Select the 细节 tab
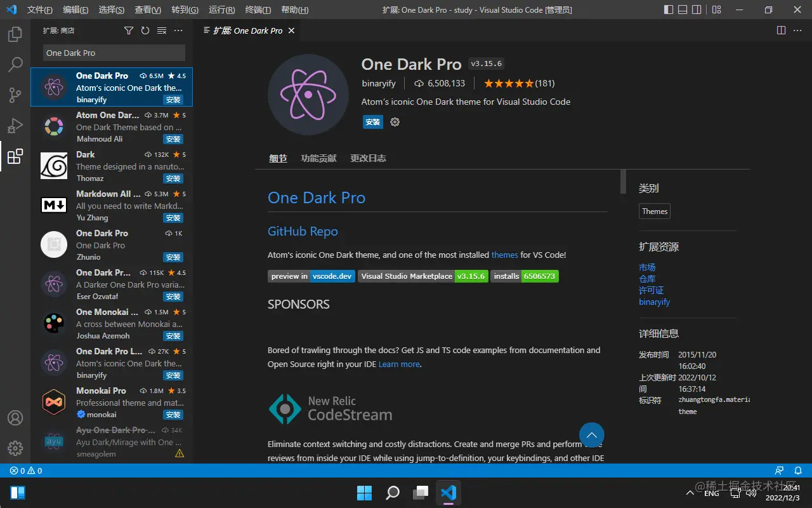The width and height of the screenshot is (812, 508). coord(278,158)
